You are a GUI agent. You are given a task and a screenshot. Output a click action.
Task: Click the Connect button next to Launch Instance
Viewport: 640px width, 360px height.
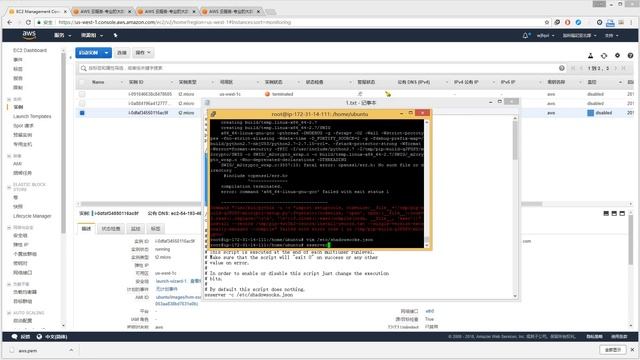[x=122, y=53]
